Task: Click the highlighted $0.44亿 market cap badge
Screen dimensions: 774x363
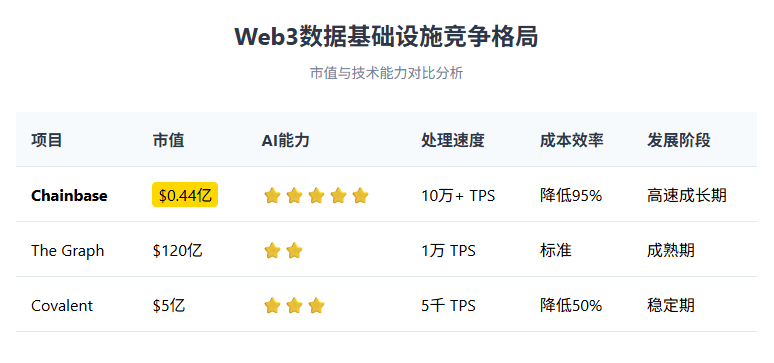Action: tap(185, 195)
